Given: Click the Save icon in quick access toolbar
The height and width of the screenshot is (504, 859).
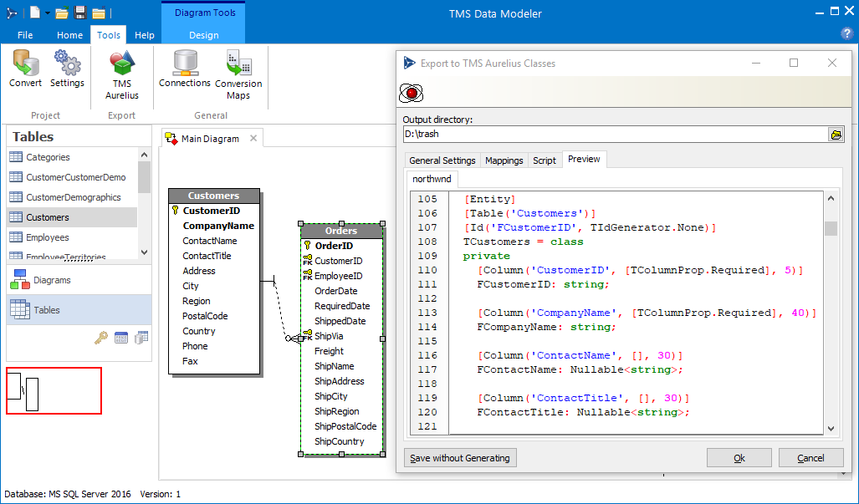Looking at the screenshot, I should pos(80,13).
